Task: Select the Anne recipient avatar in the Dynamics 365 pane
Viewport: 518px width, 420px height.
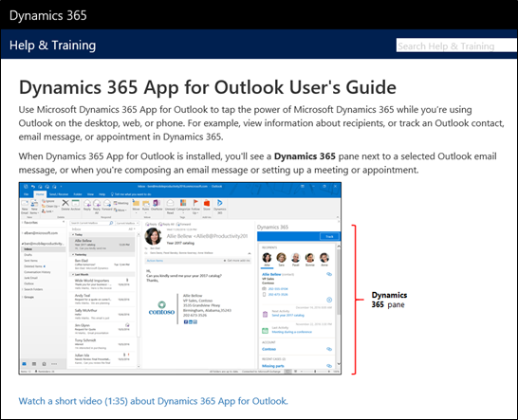Action: (324, 258)
